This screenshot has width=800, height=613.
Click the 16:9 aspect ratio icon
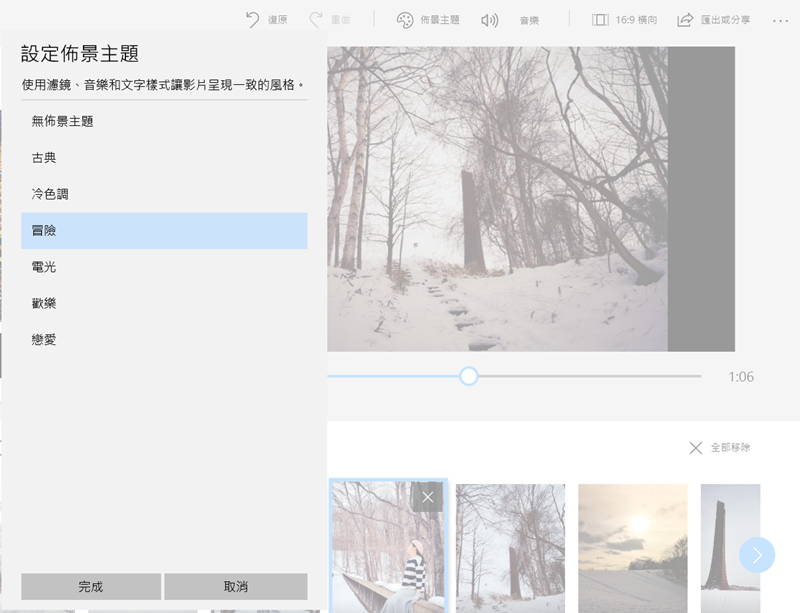coord(600,20)
